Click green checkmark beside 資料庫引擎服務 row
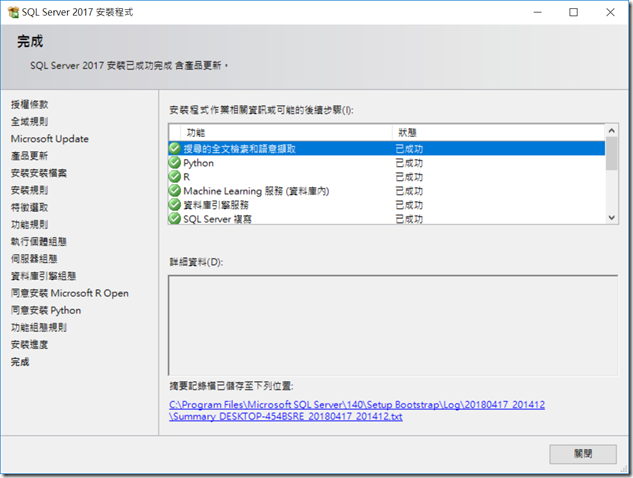The image size is (633, 478). [x=174, y=205]
